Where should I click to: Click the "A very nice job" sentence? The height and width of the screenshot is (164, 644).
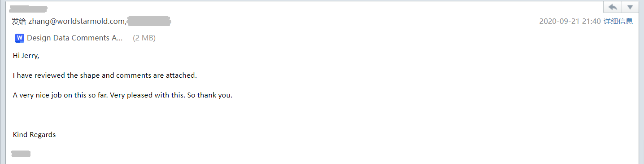coord(122,95)
